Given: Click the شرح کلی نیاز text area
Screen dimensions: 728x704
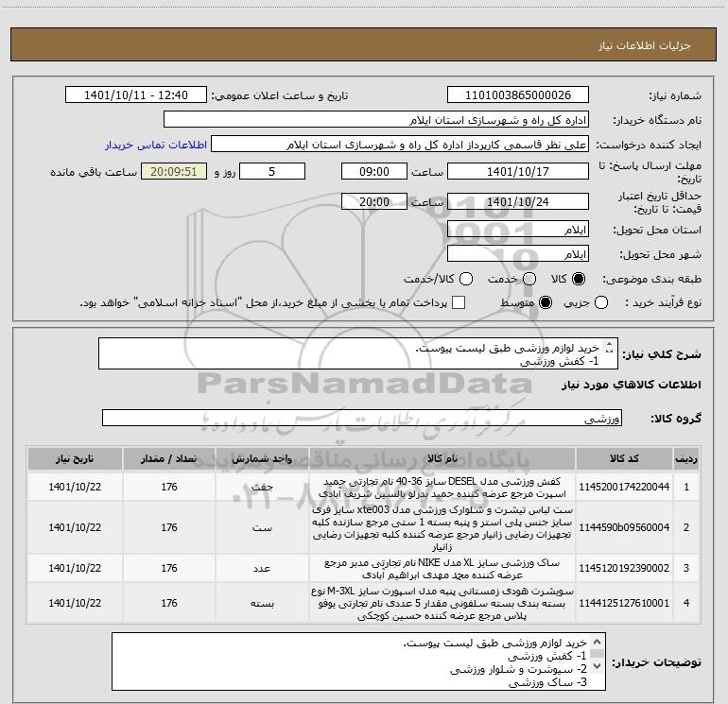Looking at the screenshot, I should (x=358, y=353).
